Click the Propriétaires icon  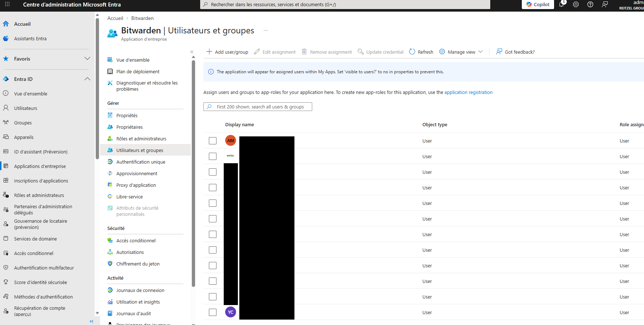click(x=110, y=127)
